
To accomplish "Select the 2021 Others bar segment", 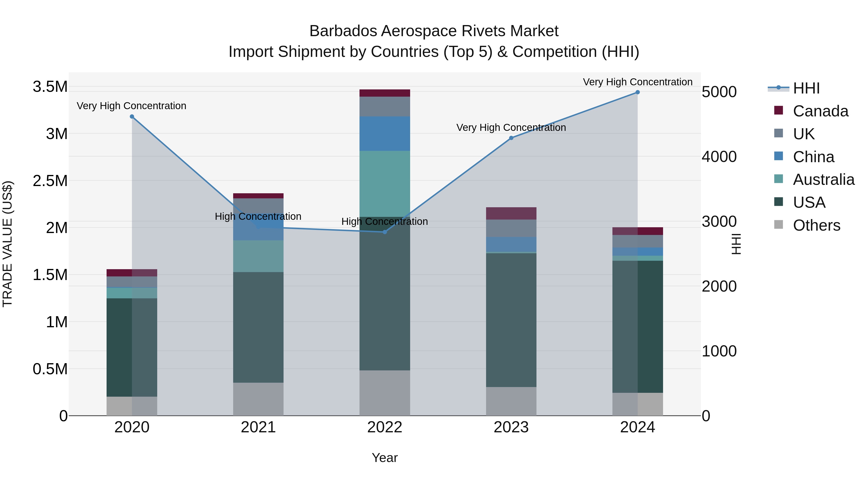I will [x=258, y=399].
